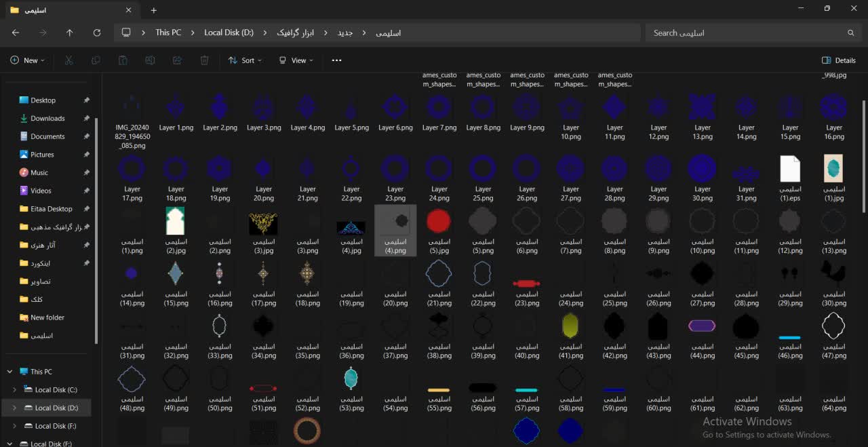Open a new tab with plus button
868x447 pixels.
pyautogui.click(x=154, y=10)
